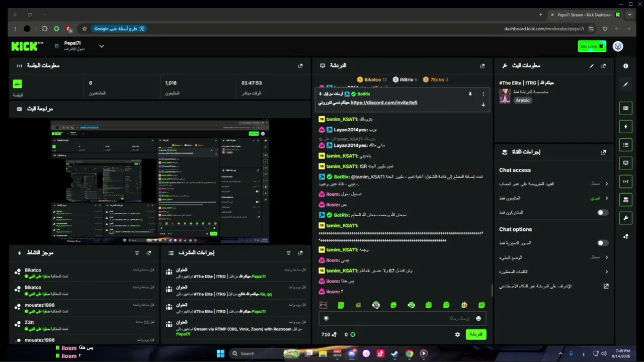Expand the second row under Chat options
Viewport: 644px width, 362px height.
554,257
